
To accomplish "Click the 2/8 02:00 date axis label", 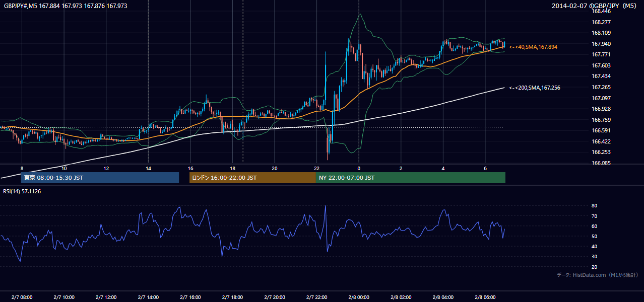I will pyautogui.click(x=401, y=297).
